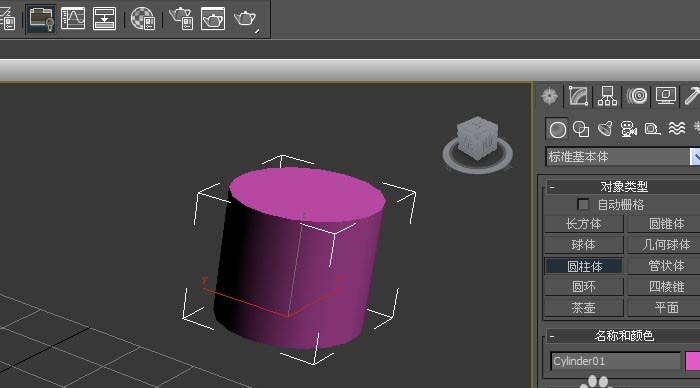Click the 长方体 box button

coord(584,224)
